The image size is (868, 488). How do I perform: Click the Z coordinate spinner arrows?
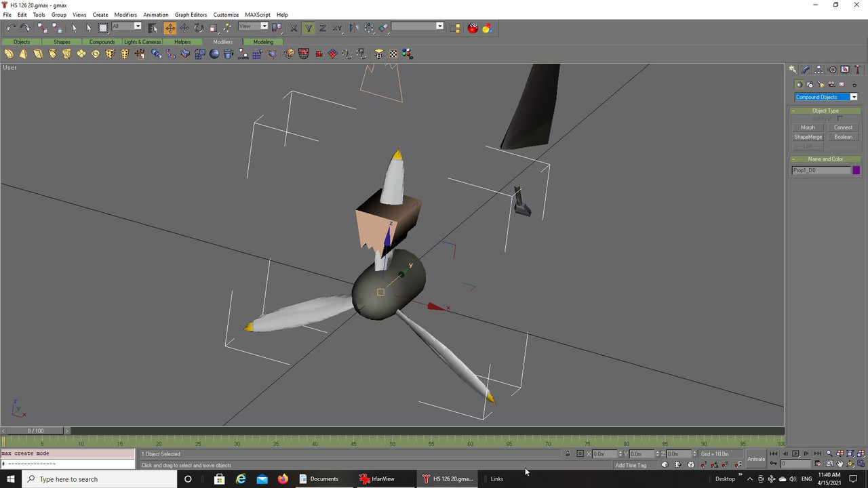pyautogui.click(x=694, y=453)
